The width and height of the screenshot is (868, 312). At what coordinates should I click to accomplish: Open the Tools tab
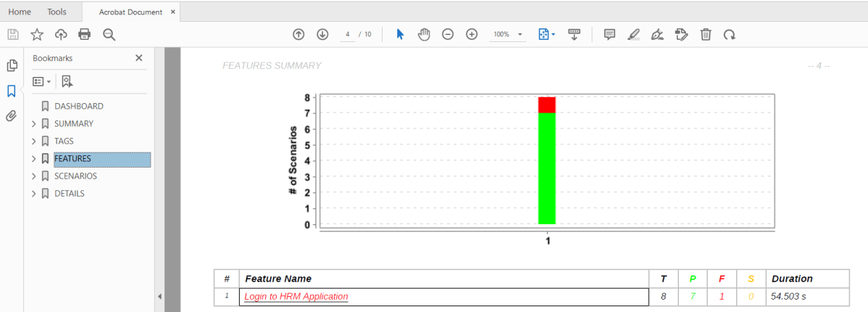(57, 12)
